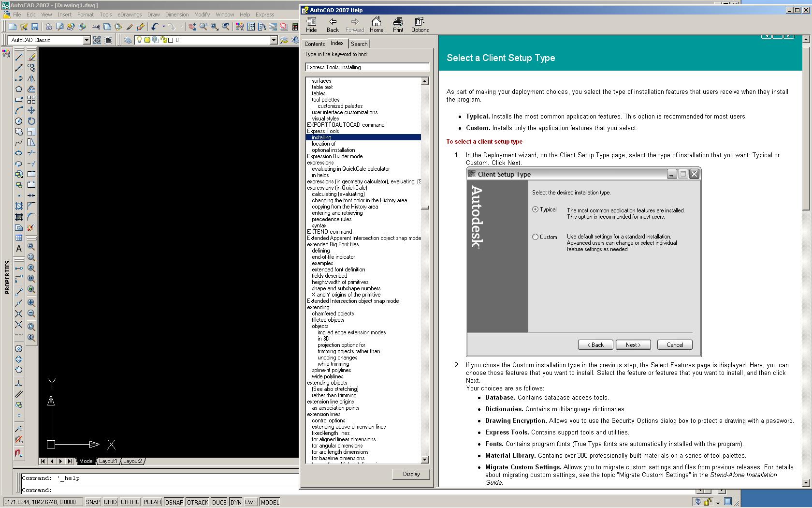Click the Display button in Help index
The width and height of the screenshot is (812, 508).
[411, 474]
